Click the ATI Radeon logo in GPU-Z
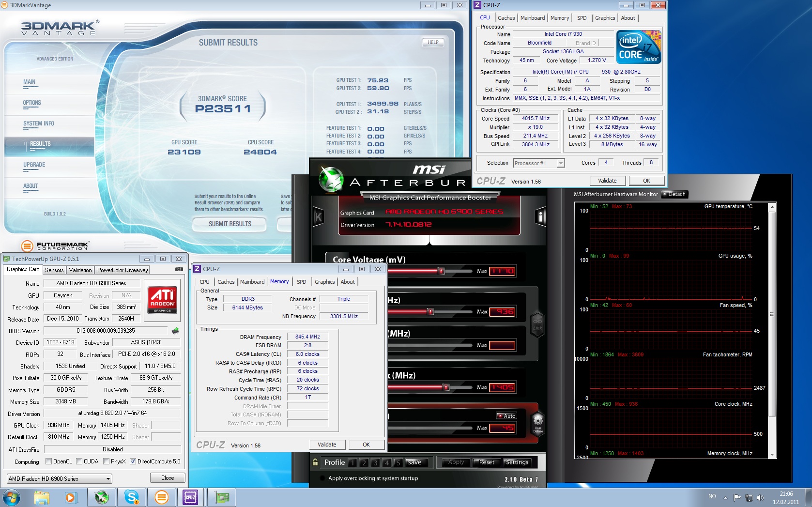Screen dimensions: 812x507 click(162, 300)
